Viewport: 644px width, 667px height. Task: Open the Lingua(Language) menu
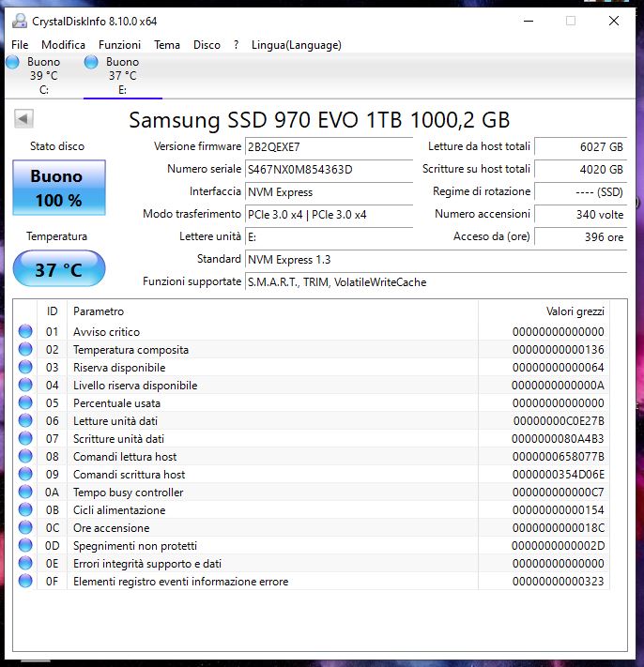(297, 45)
